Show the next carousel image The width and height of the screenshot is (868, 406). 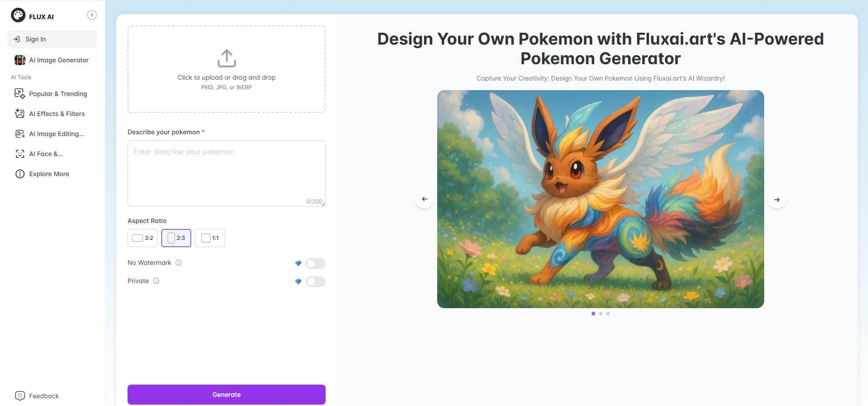click(x=777, y=200)
